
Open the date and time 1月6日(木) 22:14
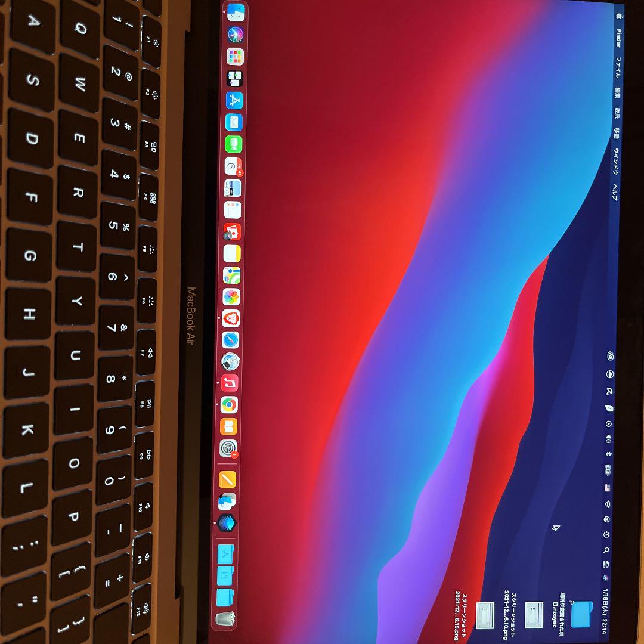(x=605, y=611)
